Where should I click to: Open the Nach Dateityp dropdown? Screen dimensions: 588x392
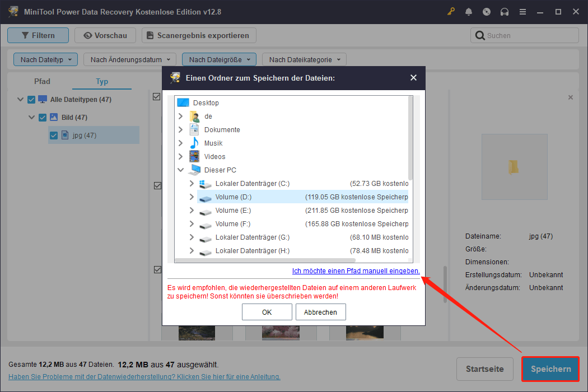[45, 59]
